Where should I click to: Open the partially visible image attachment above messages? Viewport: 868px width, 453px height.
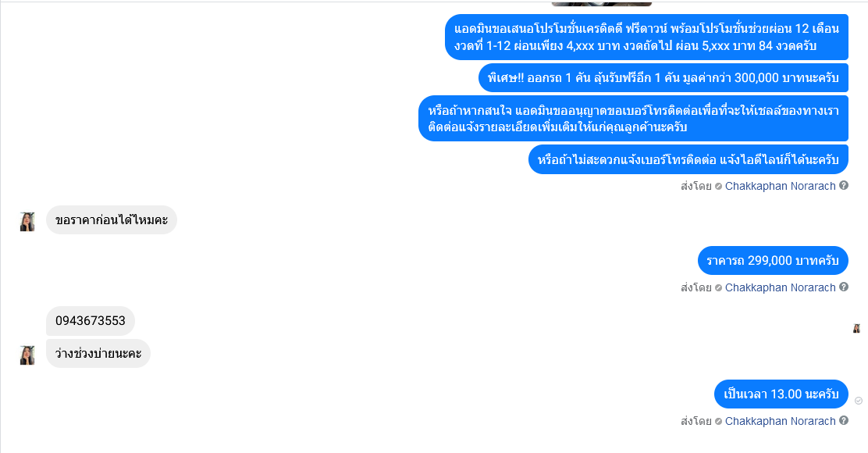[x=601, y=3]
